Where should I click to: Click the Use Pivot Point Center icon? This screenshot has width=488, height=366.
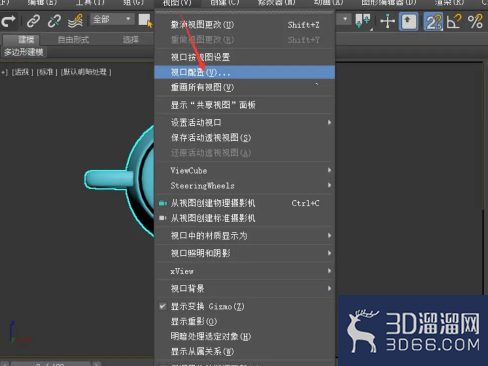(x=363, y=21)
